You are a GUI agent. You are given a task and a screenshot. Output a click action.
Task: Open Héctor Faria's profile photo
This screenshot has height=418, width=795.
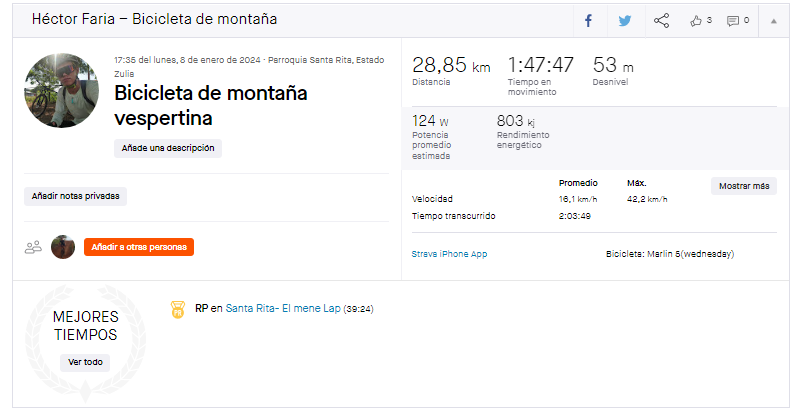click(61, 90)
